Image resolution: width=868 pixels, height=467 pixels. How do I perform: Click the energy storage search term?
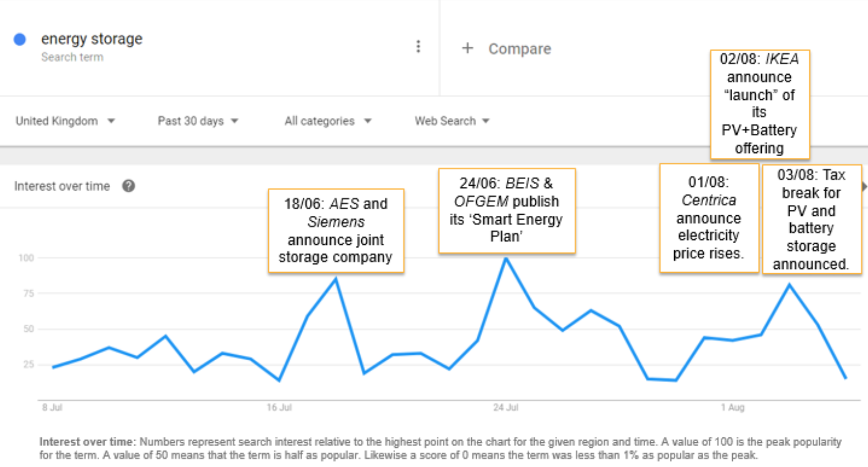tap(92, 39)
